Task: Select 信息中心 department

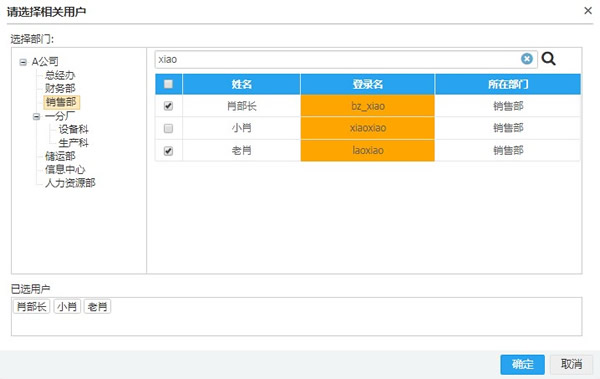Action: click(65, 169)
